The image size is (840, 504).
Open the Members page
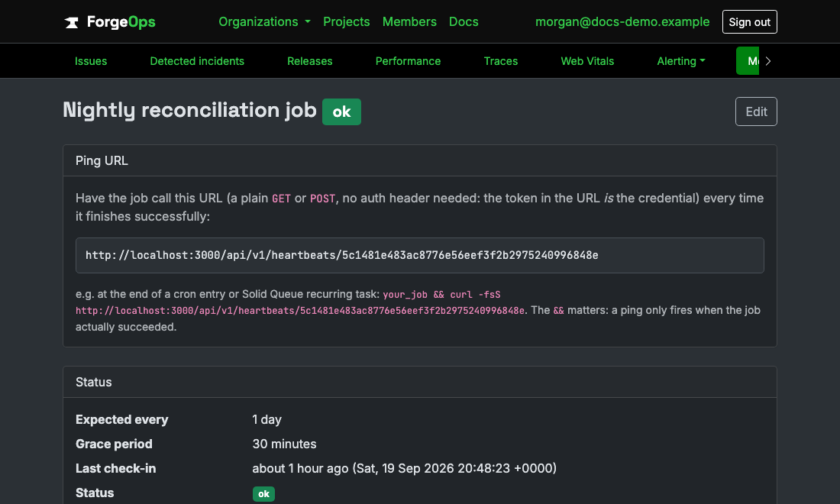coord(409,22)
